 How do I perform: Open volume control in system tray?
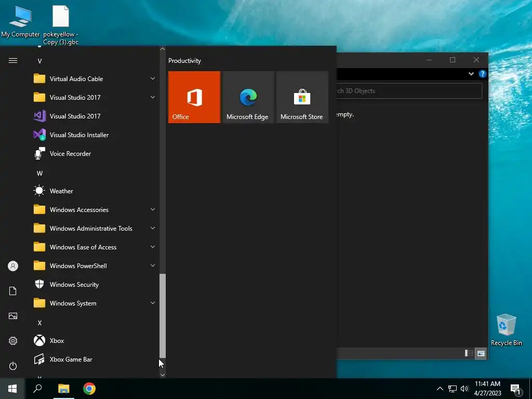[x=464, y=389]
